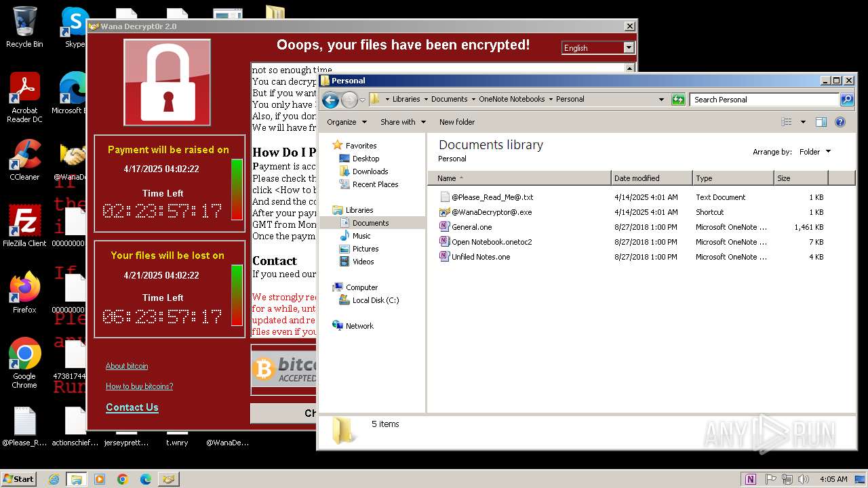The image size is (868, 488).
Task: Expand address bar history dropdown arrow
Action: pyautogui.click(x=661, y=100)
